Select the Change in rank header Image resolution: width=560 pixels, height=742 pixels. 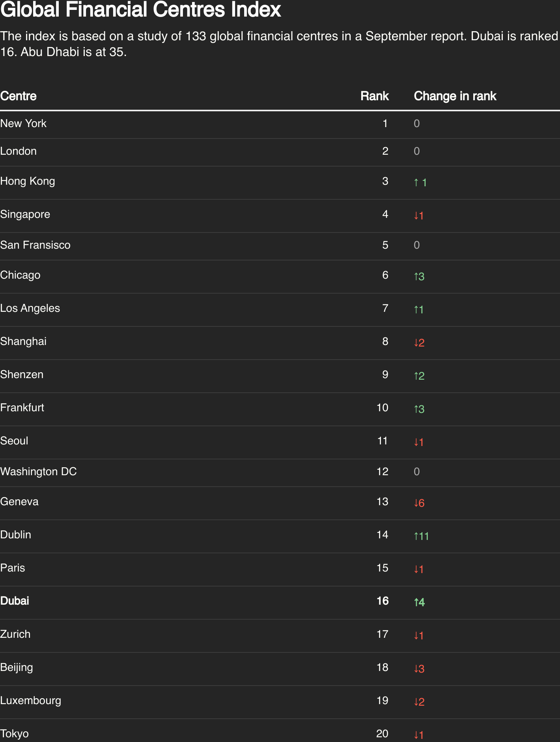[455, 96]
